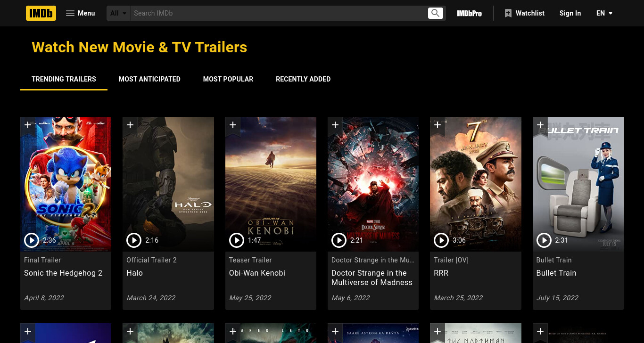Click the March 24, 2022 release date
Screen dimensions: 644x343
(151, 298)
